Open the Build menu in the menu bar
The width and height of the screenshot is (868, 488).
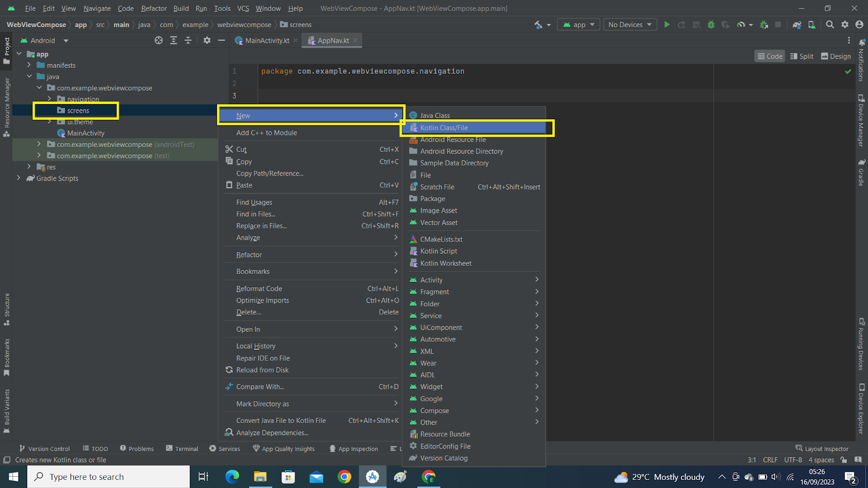[181, 8]
